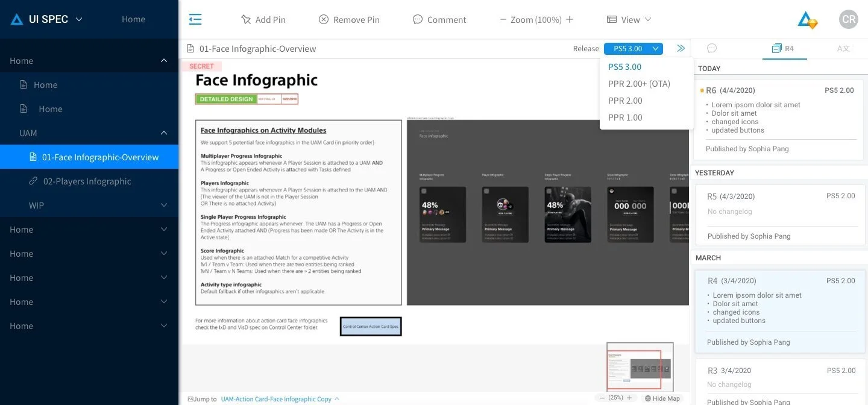The width and height of the screenshot is (868, 405).
Task: Decrease the minimap zoom with minus button
Action: (x=601, y=398)
